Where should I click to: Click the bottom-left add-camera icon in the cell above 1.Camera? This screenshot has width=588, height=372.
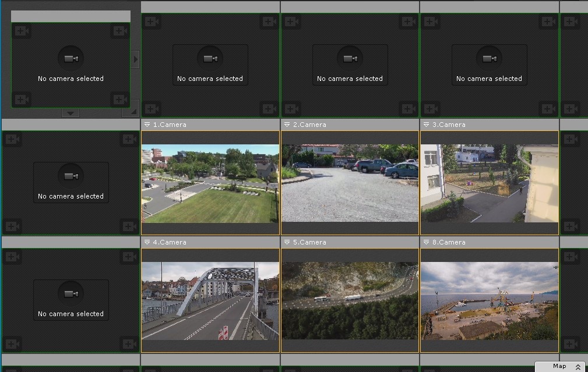(x=151, y=108)
